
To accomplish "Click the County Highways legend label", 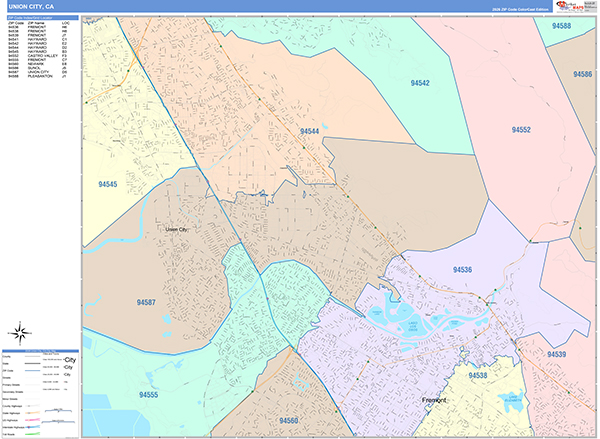I will point(12,406).
